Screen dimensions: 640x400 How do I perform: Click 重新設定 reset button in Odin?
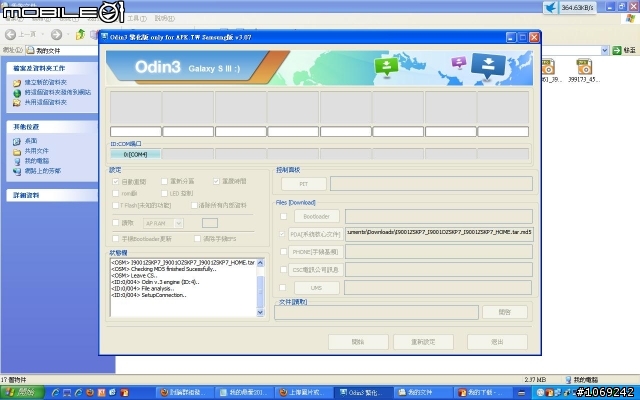[x=423, y=342]
